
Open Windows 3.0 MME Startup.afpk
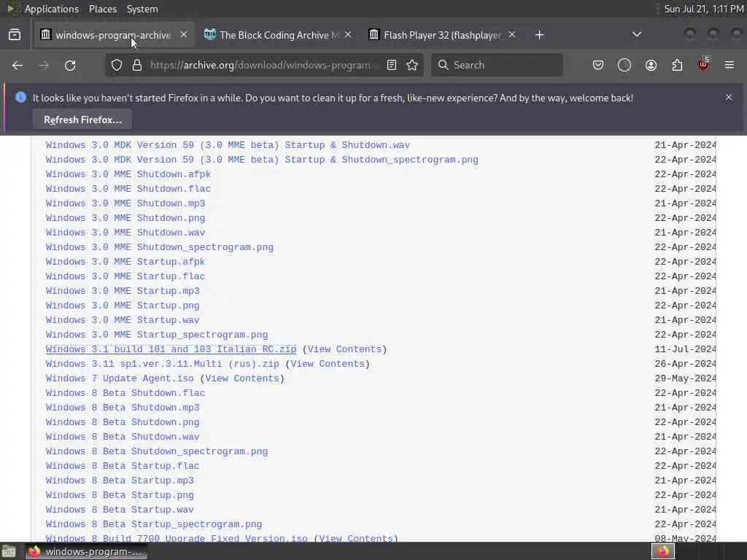click(125, 262)
